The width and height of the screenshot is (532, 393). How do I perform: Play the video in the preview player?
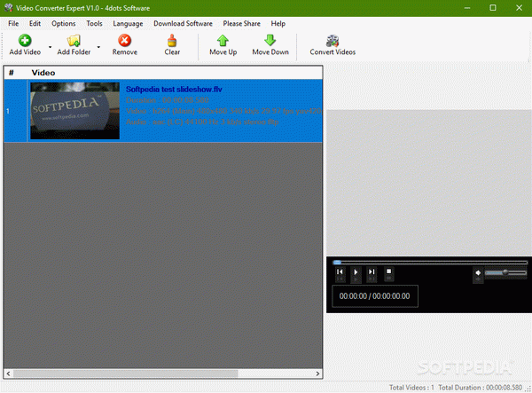(356, 271)
